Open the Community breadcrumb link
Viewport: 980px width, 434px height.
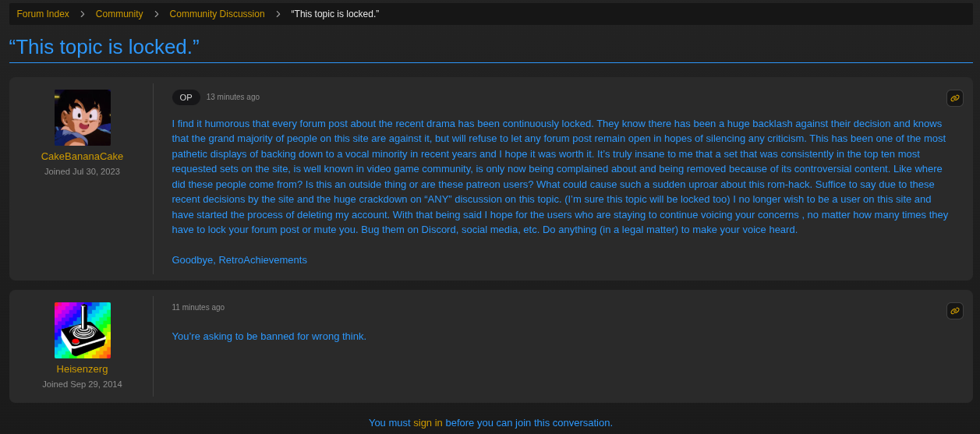(x=119, y=14)
